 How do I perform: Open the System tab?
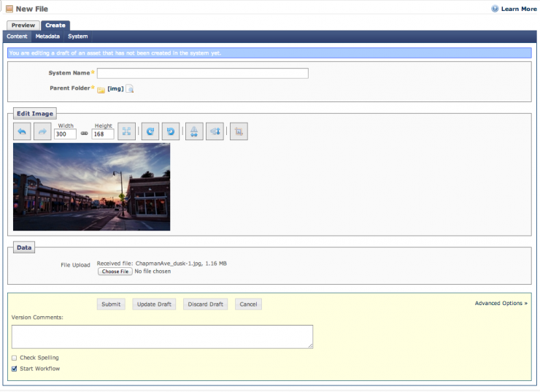pos(78,36)
